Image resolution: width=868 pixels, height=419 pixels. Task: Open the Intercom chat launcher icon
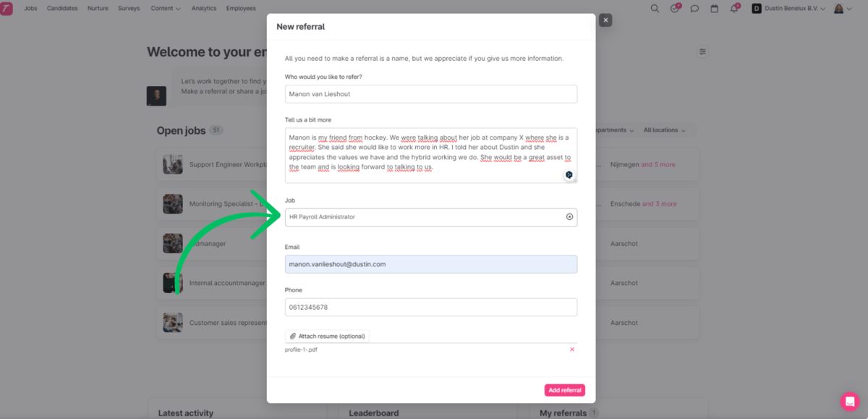(849, 401)
